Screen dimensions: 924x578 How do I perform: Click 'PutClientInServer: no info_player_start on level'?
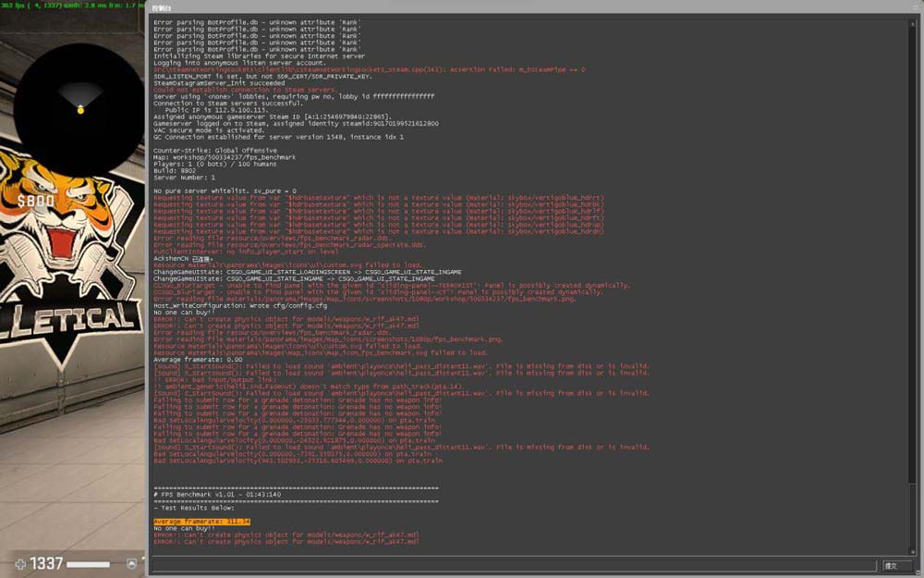tap(246, 252)
